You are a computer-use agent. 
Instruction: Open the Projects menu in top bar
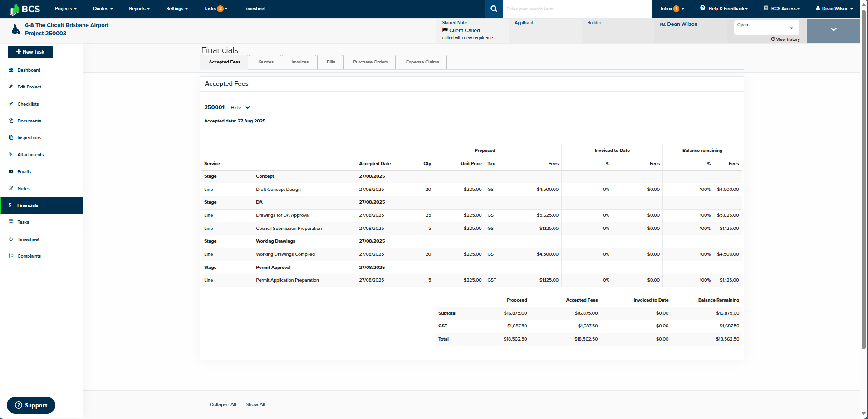(x=65, y=9)
